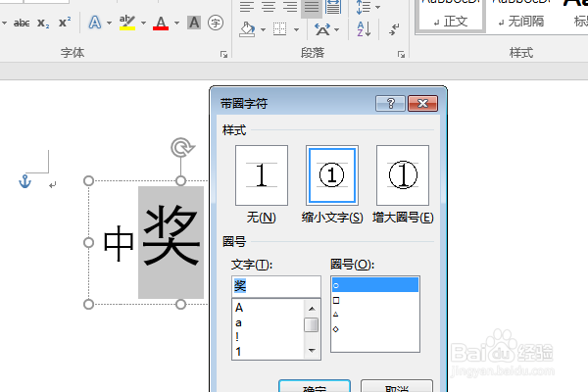Select circle enclosure shape
Viewport: 588px width, 392px height.
click(375, 285)
